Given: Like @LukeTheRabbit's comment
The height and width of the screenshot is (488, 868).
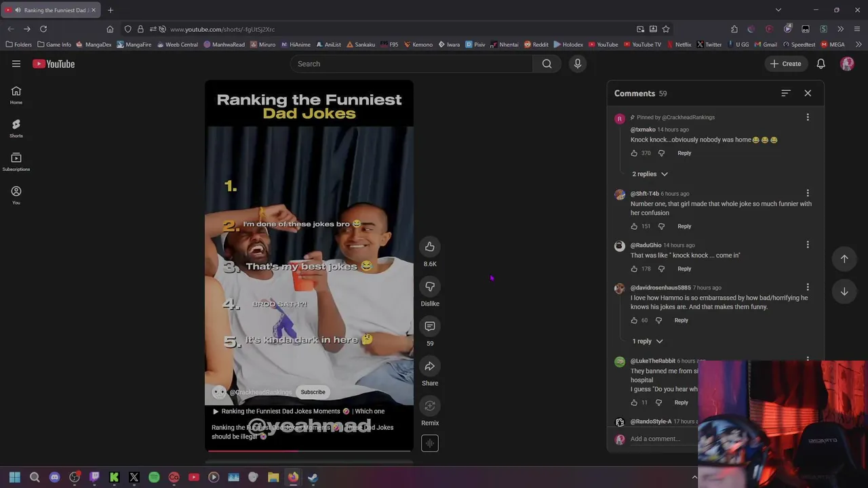Looking at the screenshot, I should (x=634, y=403).
